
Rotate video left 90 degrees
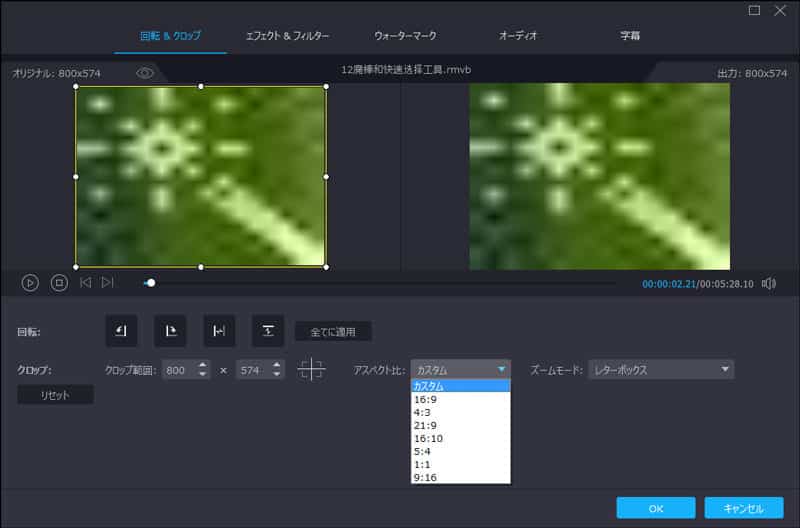[x=121, y=331]
